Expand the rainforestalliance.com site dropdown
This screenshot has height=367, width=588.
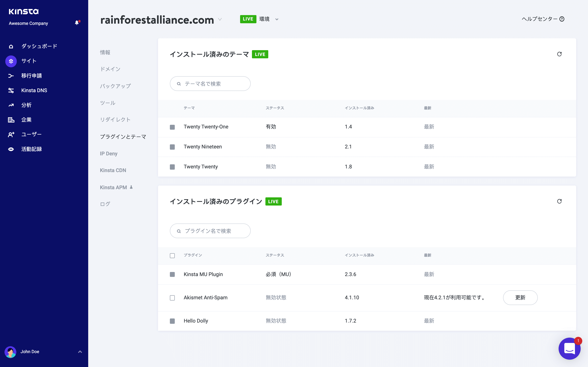[220, 20]
